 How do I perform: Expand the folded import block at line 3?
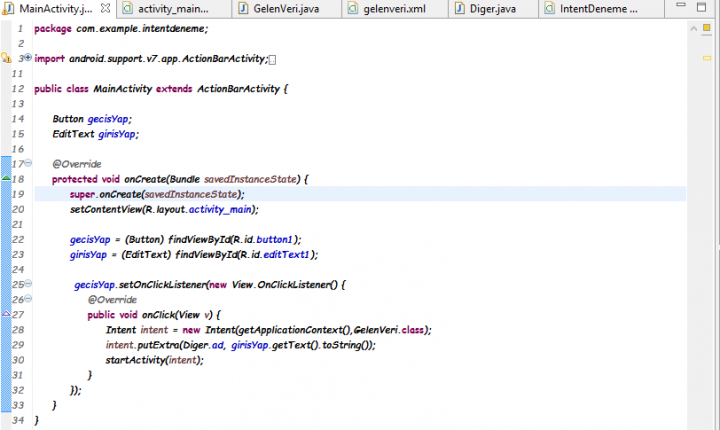click(27, 59)
